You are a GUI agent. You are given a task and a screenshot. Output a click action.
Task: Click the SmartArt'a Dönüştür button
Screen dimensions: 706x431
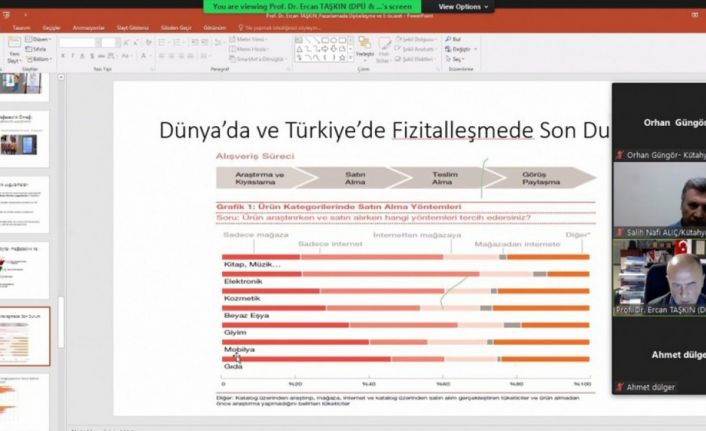pos(257,58)
